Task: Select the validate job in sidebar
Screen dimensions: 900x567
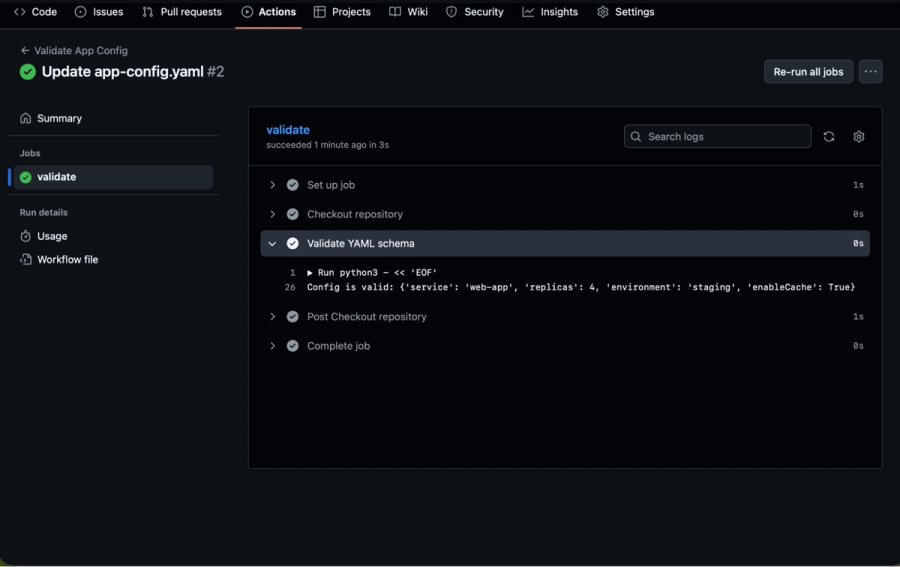Action: coord(113,177)
